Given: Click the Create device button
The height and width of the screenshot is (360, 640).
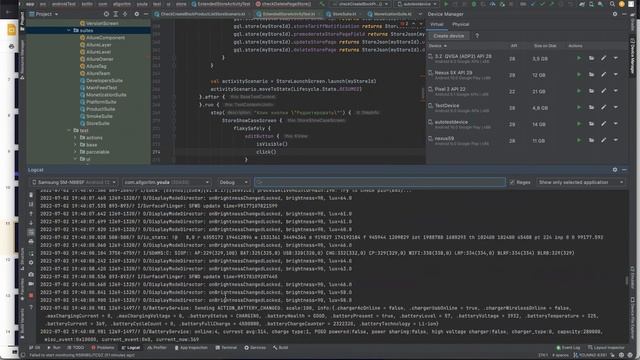Looking at the screenshot, I should [x=449, y=36].
